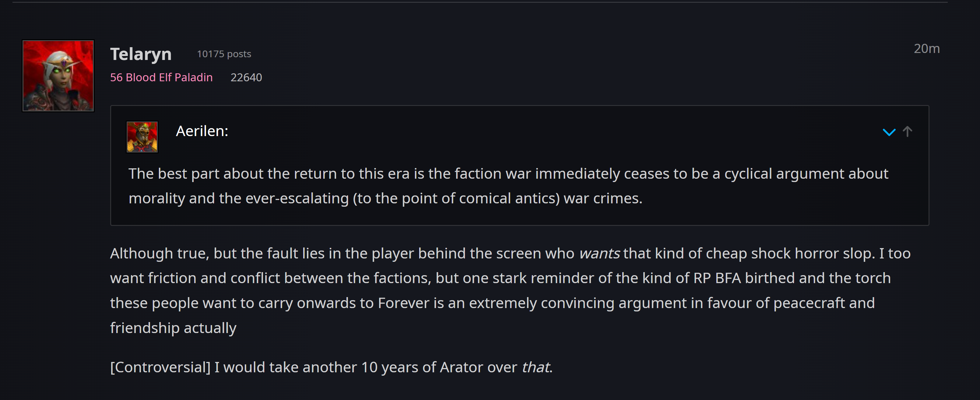
Task: Open Aerilen's small quote avatar
Action: coord(142,137)
